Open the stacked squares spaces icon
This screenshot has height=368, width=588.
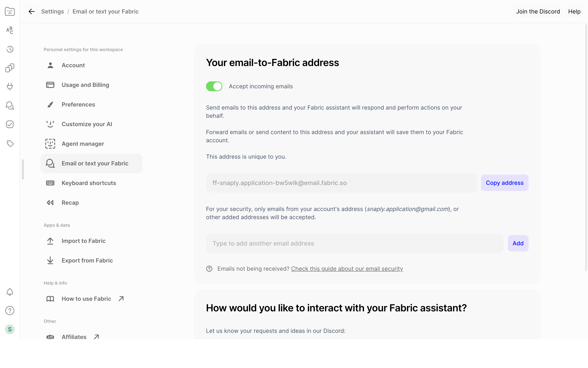10,68
